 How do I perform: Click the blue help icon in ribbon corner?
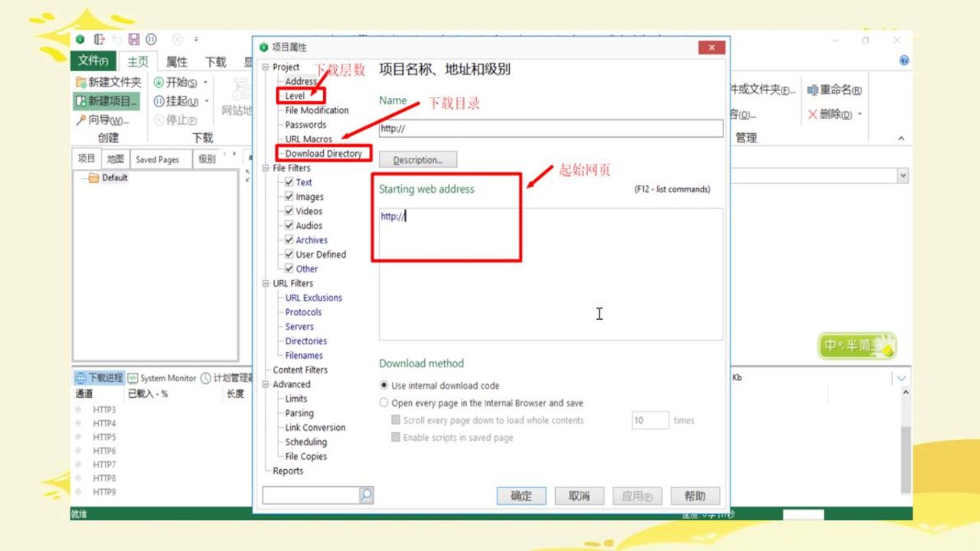(x=904, y=60)
